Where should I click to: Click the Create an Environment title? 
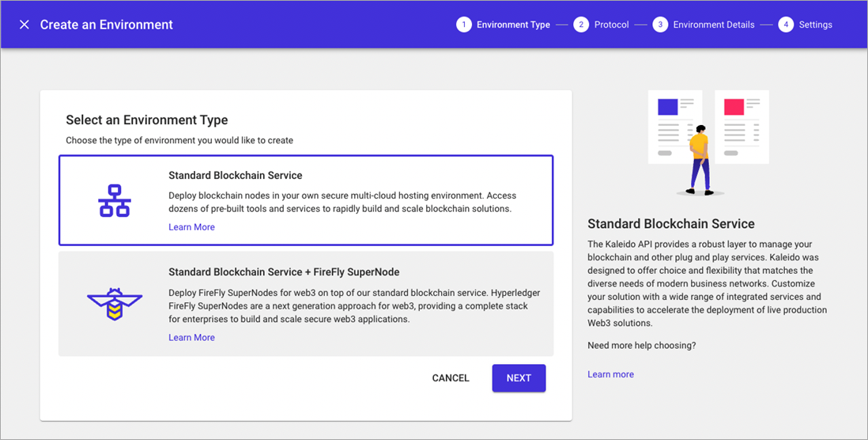pyautogui.click(x=106, y=25)
